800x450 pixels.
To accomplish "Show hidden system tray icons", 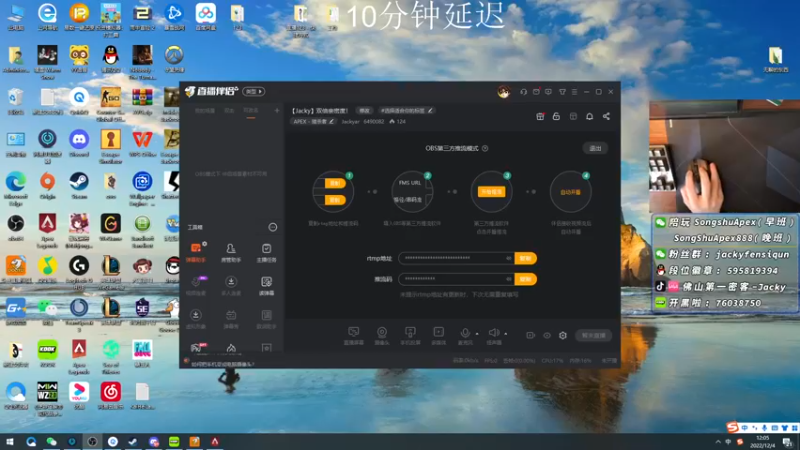I will [718, 442].
